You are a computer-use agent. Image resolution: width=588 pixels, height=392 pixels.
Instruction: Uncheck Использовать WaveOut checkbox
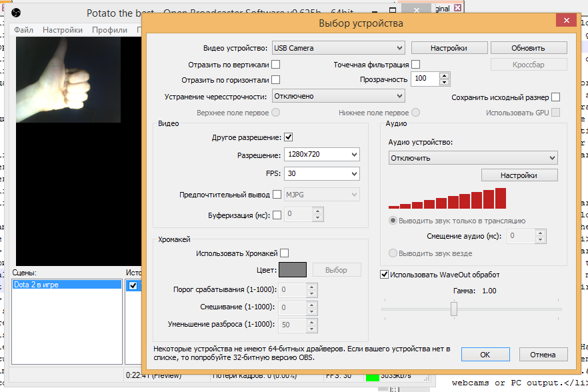click(x=385, y=275)
